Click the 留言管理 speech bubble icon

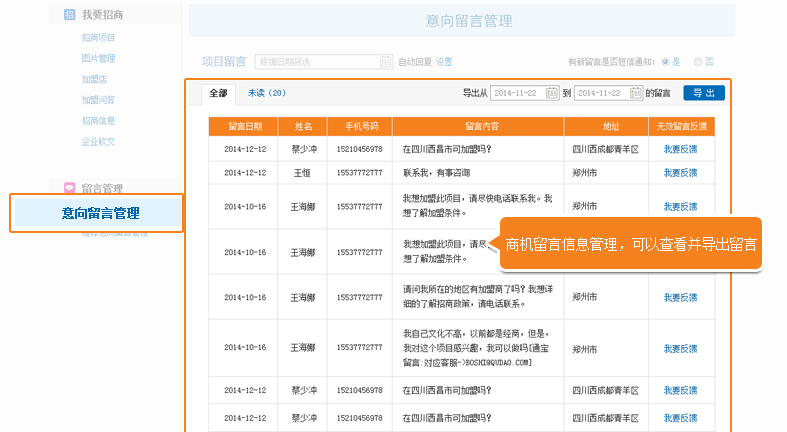point(70,188)
